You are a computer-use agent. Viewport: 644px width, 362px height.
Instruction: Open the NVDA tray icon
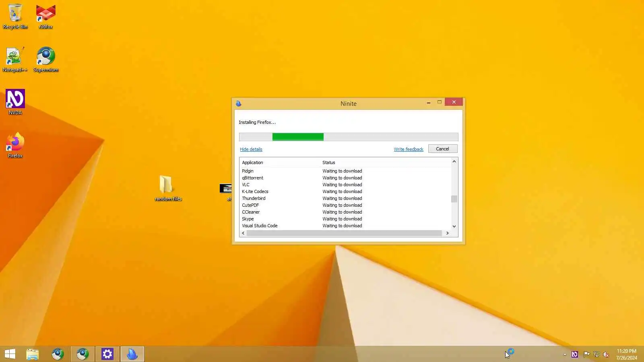pos(575,354)
